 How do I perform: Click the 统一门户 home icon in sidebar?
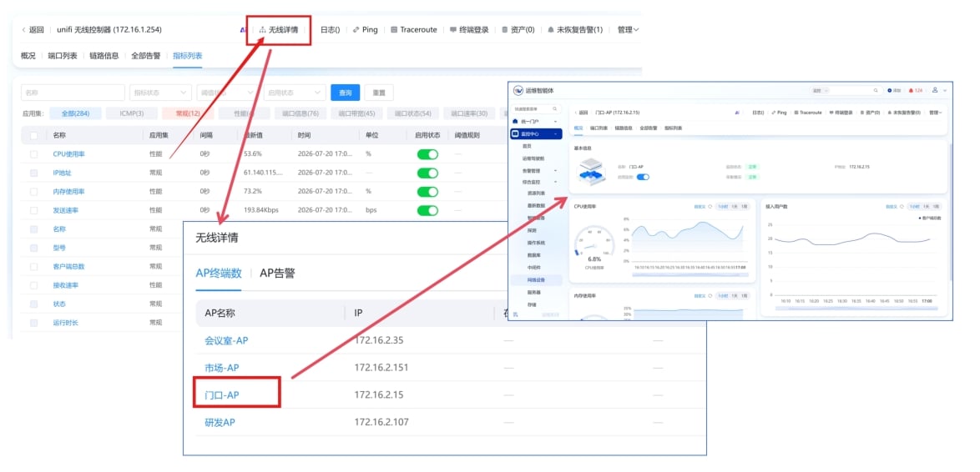(516, 121)
